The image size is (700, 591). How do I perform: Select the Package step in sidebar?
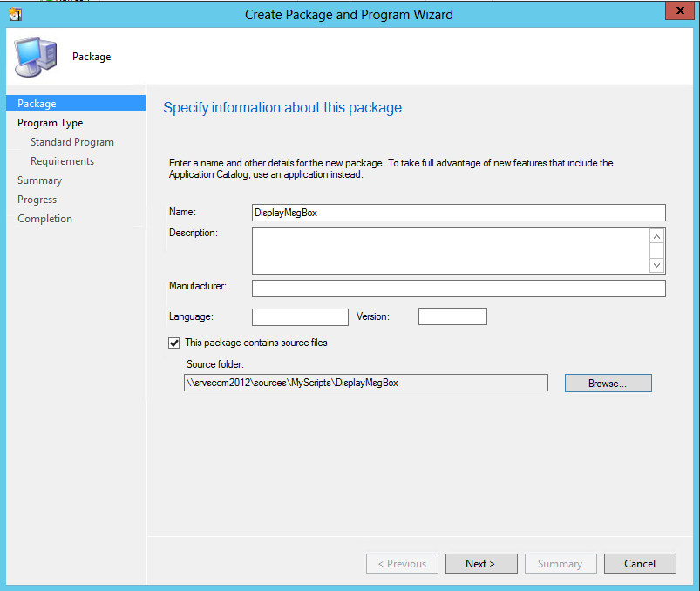pyautogui.click(x=37, y=104)
